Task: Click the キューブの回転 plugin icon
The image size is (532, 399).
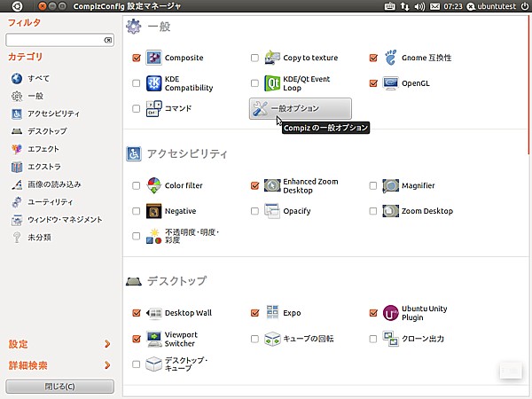Action: click(272, 339)
